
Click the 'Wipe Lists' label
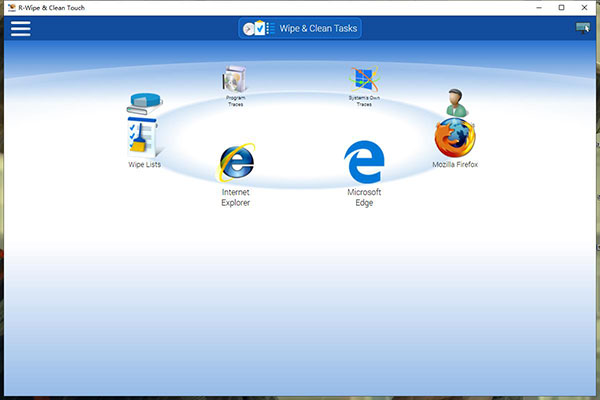coord(145,165)
